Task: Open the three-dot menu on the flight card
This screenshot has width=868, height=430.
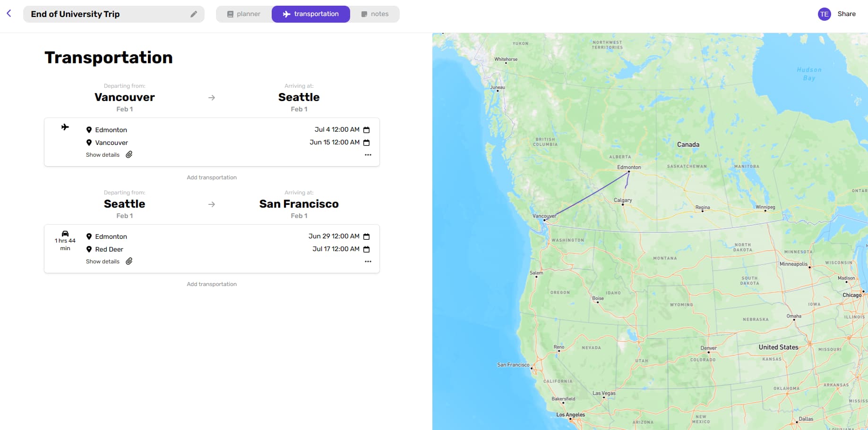Action: click(x=368, y=155)
